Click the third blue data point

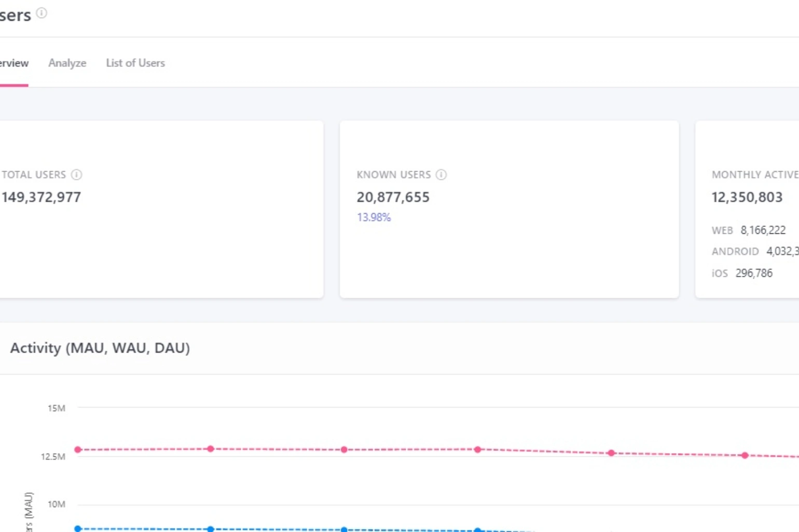coord(344,530)
